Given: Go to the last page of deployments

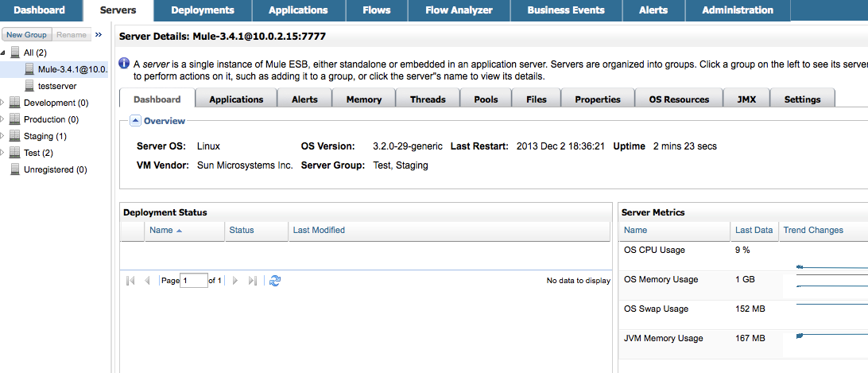Looking at the screenshot, I should (x=253, y=281).
